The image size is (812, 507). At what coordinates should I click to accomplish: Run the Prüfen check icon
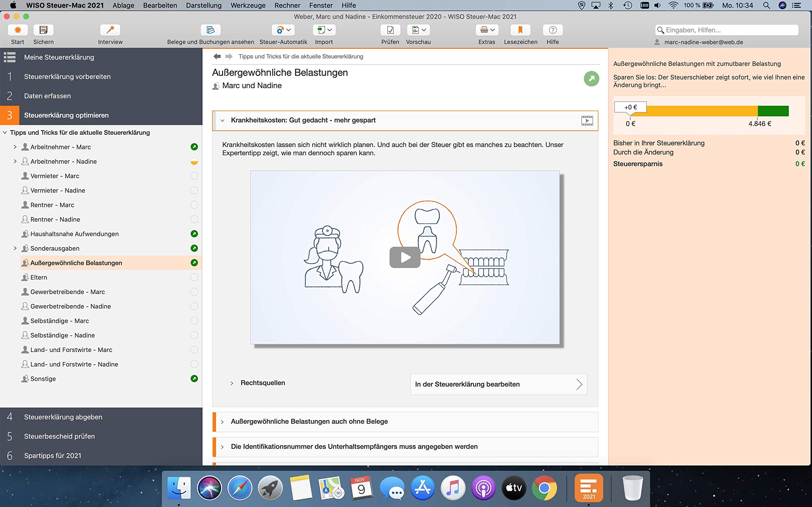390,30
